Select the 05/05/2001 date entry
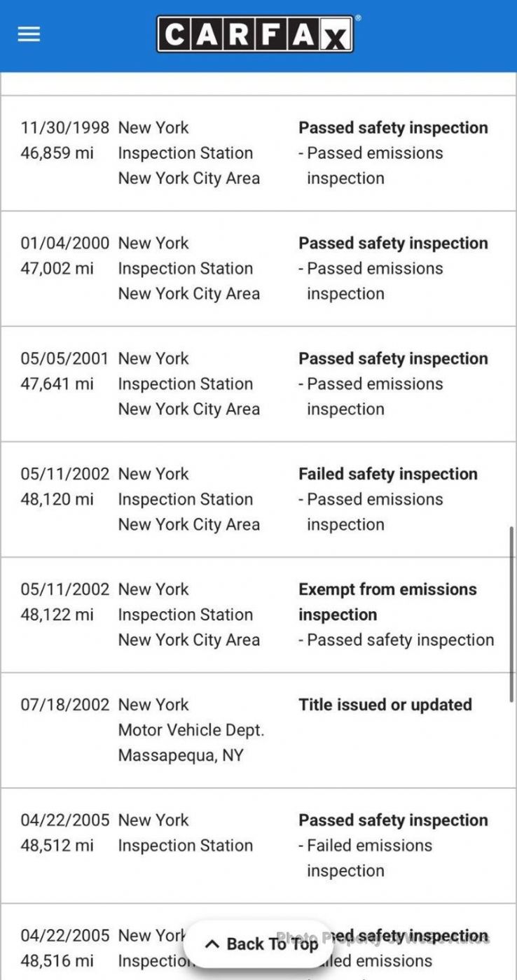 (x=64, y=358)
